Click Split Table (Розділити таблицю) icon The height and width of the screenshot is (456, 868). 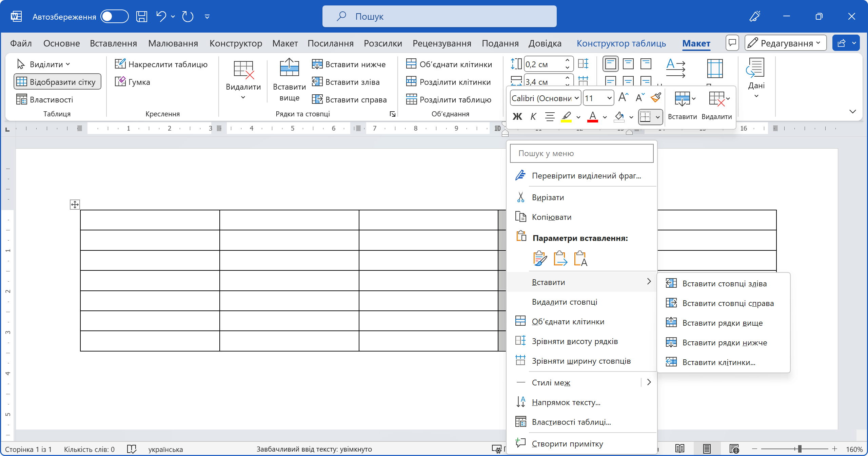pos(411,99)
